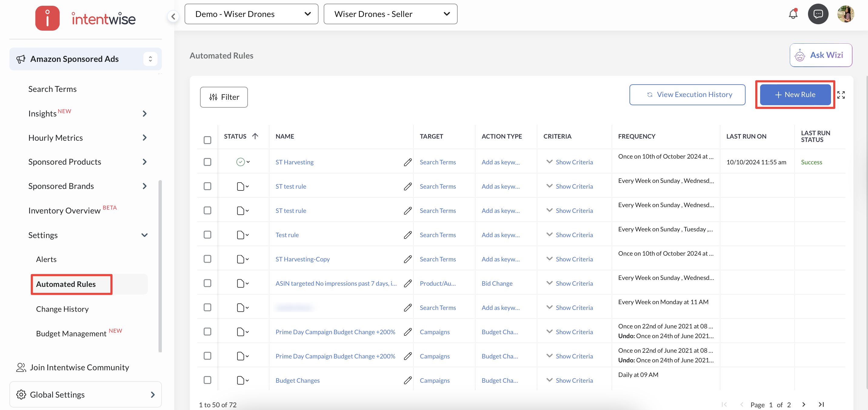Click the fullscreen expand icon

click(841, 95)
